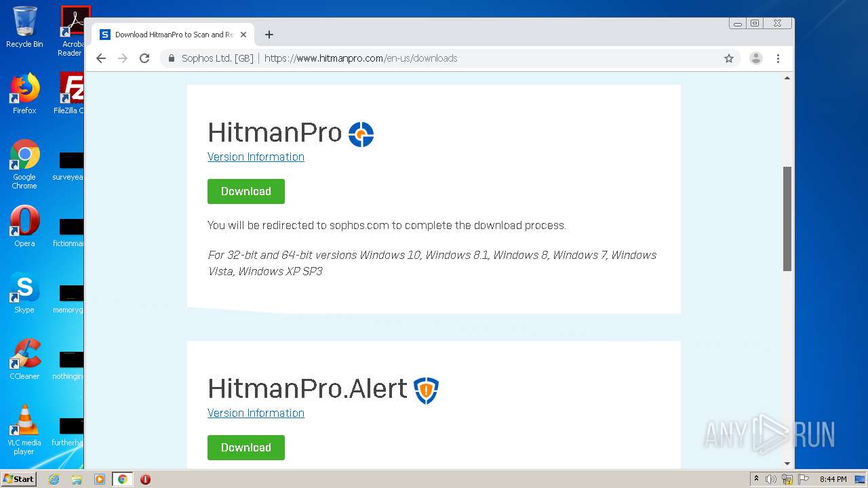Click the Windows Start button

click(x=19, y=479)
